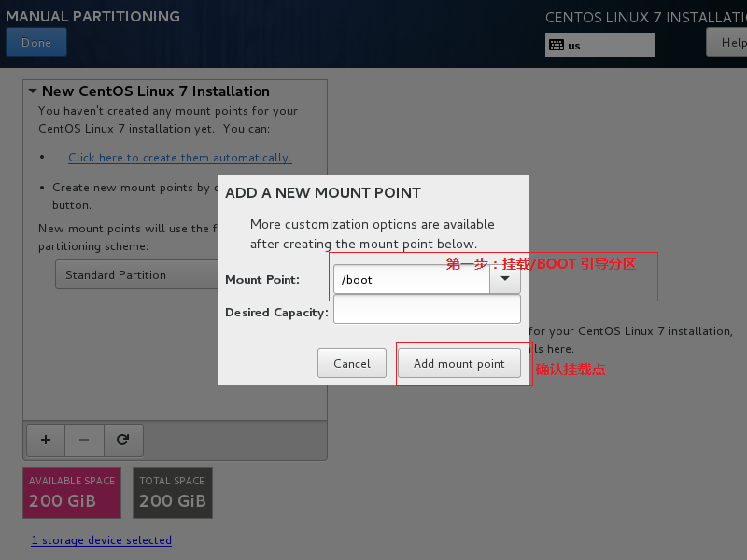
Task: Confirm with the Add mount point button
Action: (458, 364)
